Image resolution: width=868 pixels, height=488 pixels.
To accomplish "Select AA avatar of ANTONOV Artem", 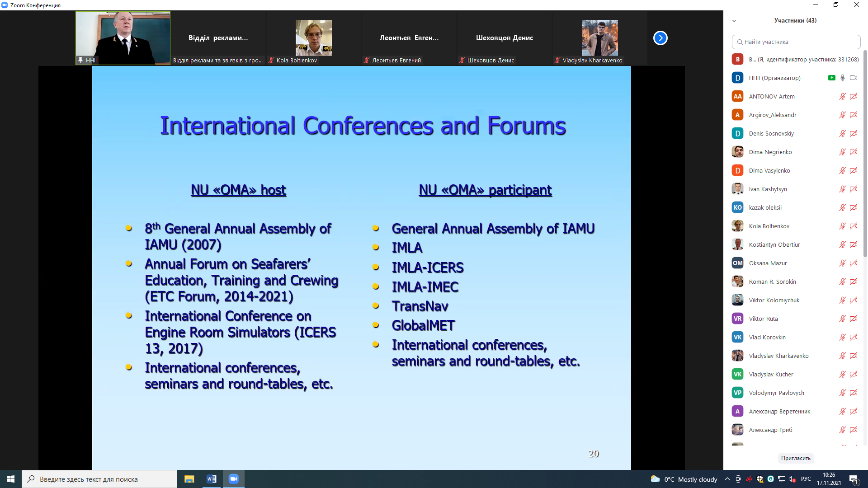I will 737,96.
